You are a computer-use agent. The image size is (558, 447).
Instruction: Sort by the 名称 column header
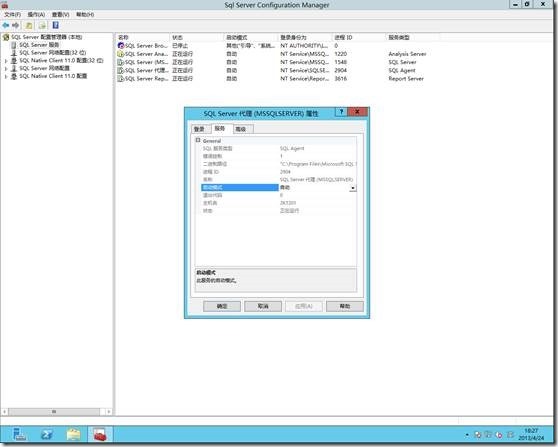pos(143,37)
